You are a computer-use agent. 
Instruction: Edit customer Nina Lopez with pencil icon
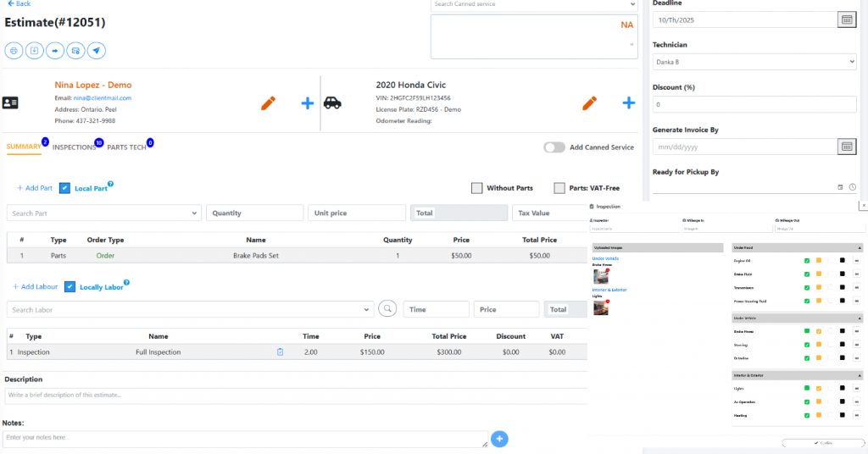pos(268,103)
